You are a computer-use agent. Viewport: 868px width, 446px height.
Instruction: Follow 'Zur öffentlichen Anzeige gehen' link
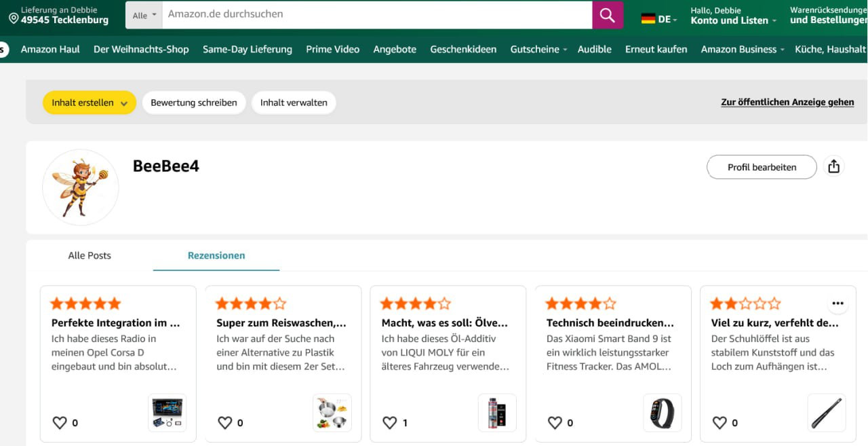point(787,103)
